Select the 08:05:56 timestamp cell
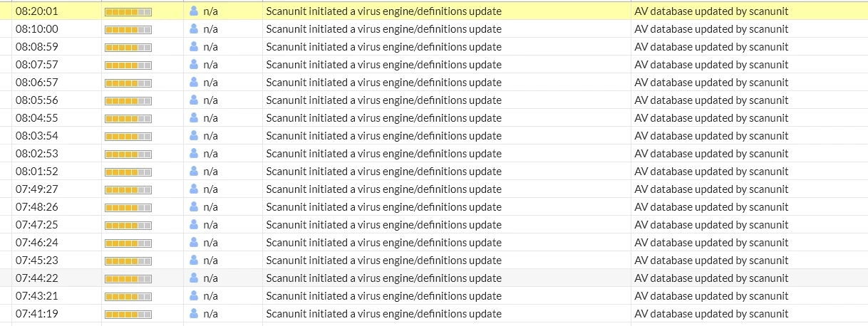 pos(56,100)
